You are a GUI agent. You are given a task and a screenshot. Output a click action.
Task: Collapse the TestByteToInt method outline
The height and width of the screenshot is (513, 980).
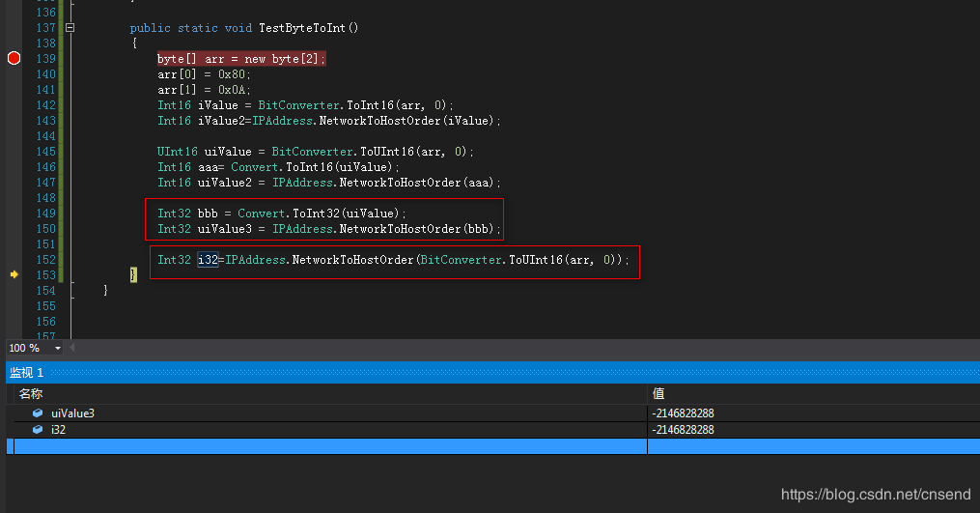70,28
